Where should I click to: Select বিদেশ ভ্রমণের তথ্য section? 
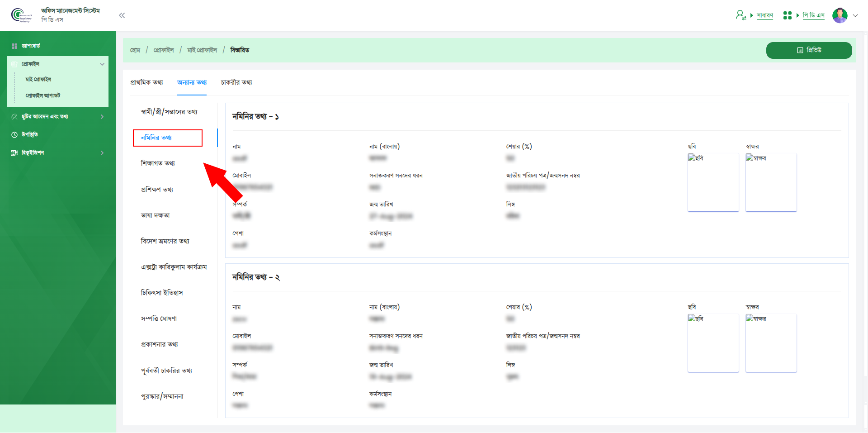pos(165,241)
